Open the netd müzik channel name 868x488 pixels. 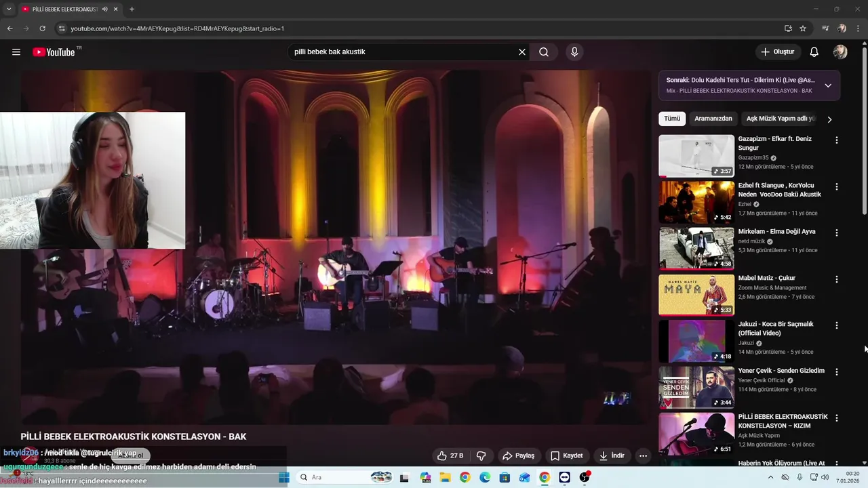pyautogui.click(x=751, y=241)
